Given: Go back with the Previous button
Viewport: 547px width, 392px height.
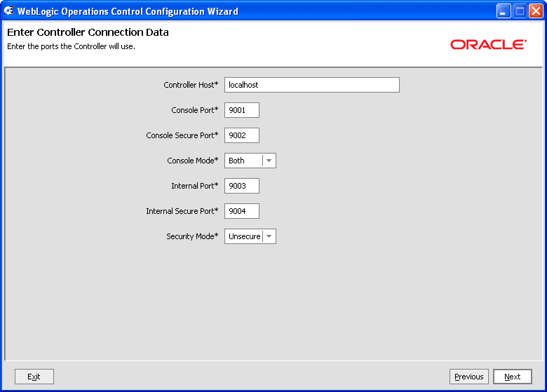Looking at the screenshot, I should click(469, 377).
